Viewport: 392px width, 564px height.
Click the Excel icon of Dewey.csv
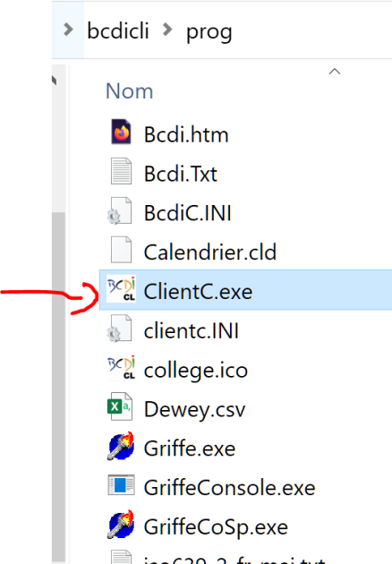(120, 406)
